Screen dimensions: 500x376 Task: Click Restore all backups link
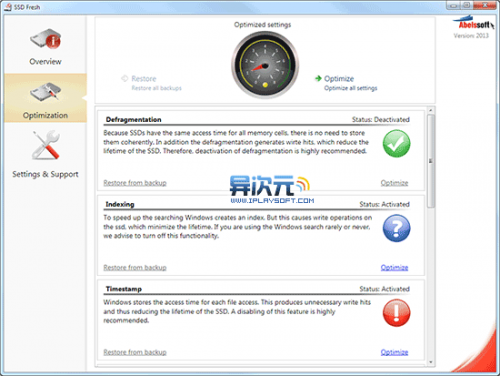156,88
